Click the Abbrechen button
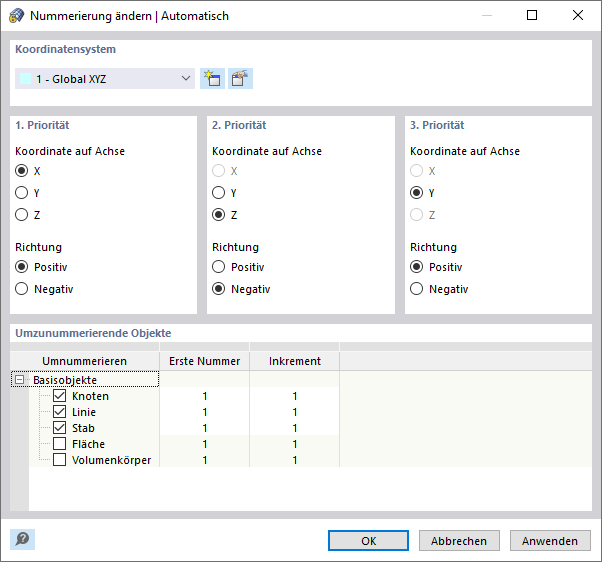This screenshot has width=602, height=562. point(459,540)
